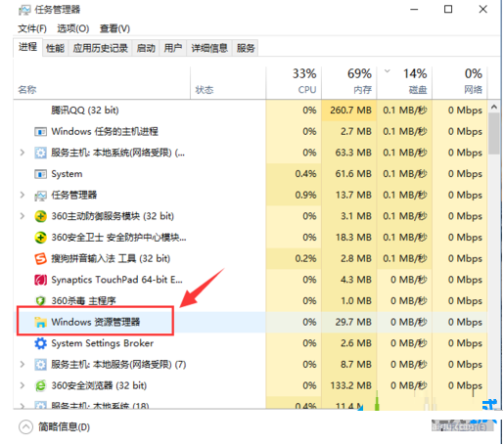The image size is (504, 445).
Task: Click the 0.2% CPU value
Action: click(305, 258)
